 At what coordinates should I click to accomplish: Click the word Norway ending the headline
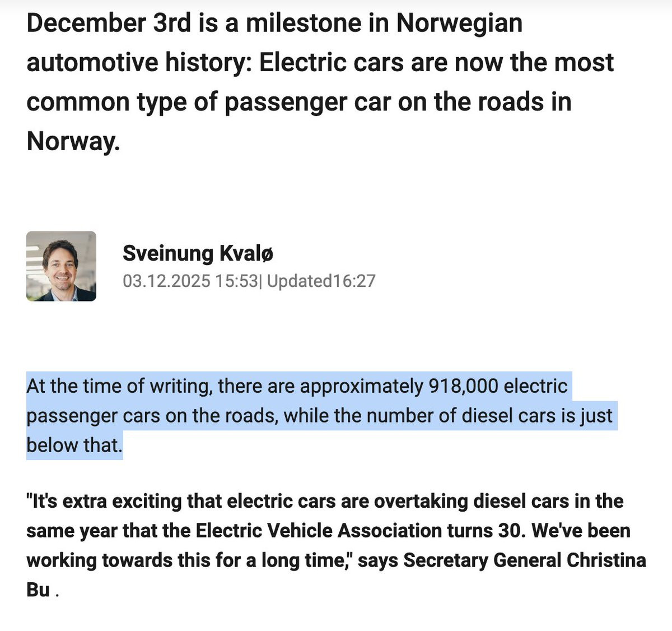(73, 141)
